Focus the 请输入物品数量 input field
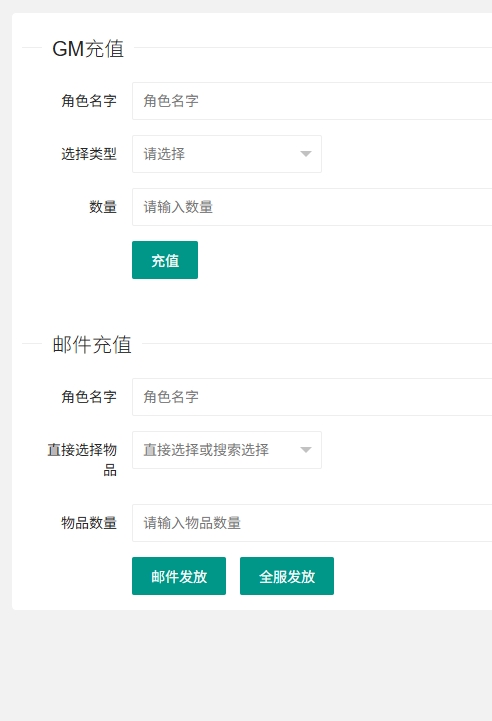Image resolution: width=492 pixels, height=721 pixels. point(312,523)
